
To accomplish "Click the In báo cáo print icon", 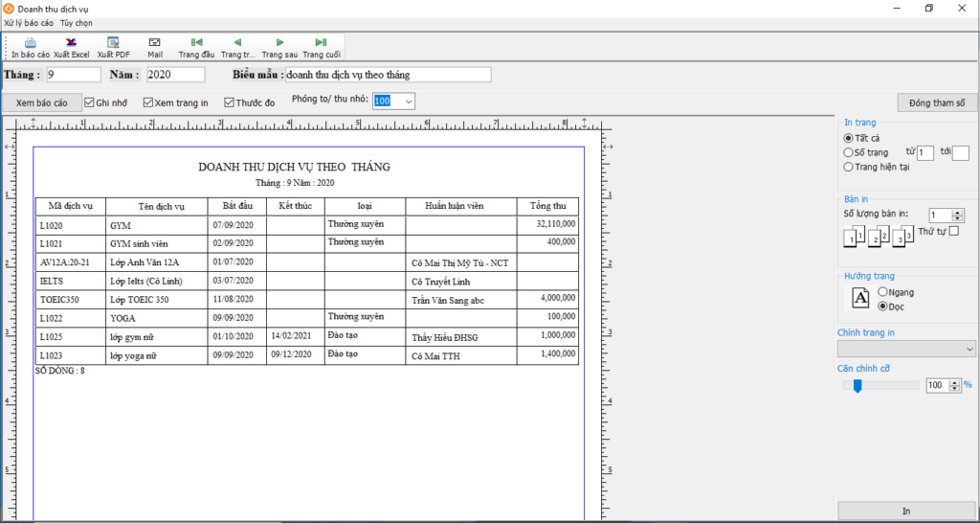I will 31,43.
